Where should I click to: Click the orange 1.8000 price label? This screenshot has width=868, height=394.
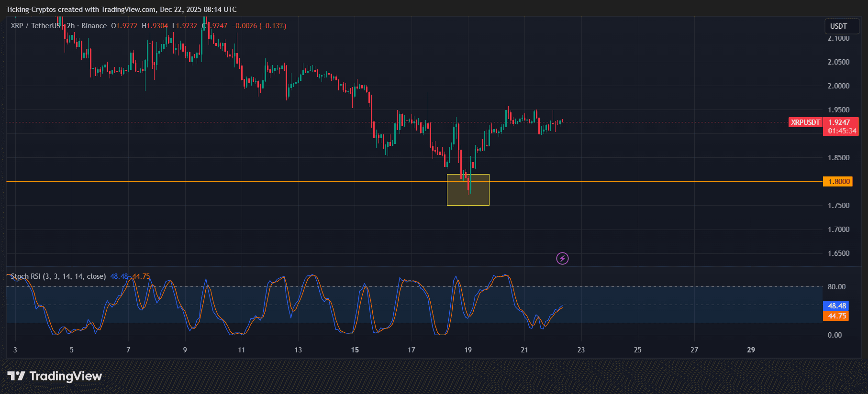[x=838, y=182]
